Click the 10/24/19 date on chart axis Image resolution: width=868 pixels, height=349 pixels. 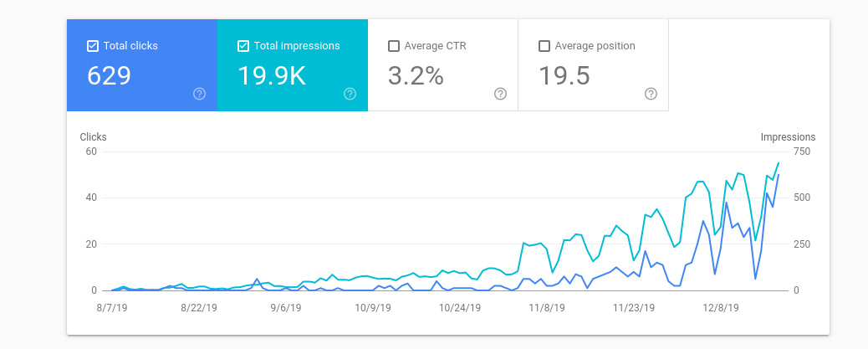459,307
